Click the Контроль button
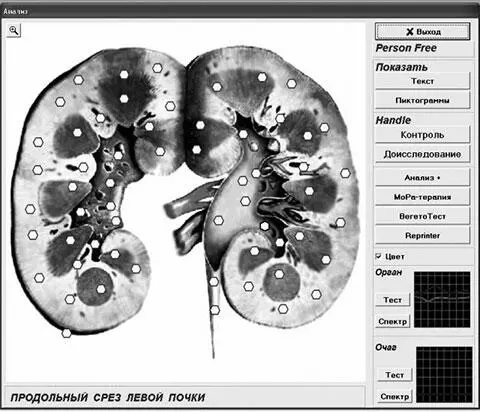 (423, 135)
